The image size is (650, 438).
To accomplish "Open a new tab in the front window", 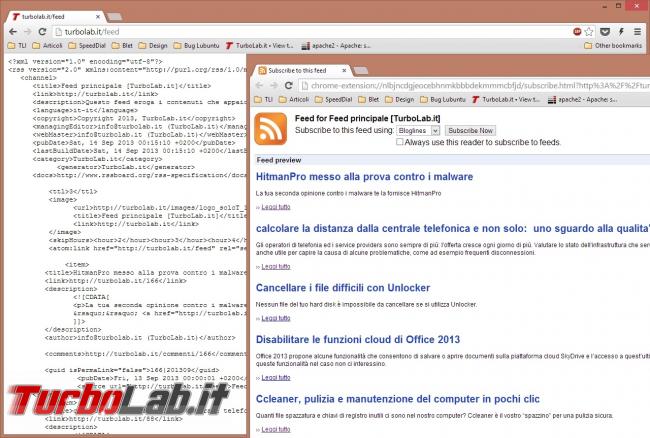I will (x=361, y=70).
